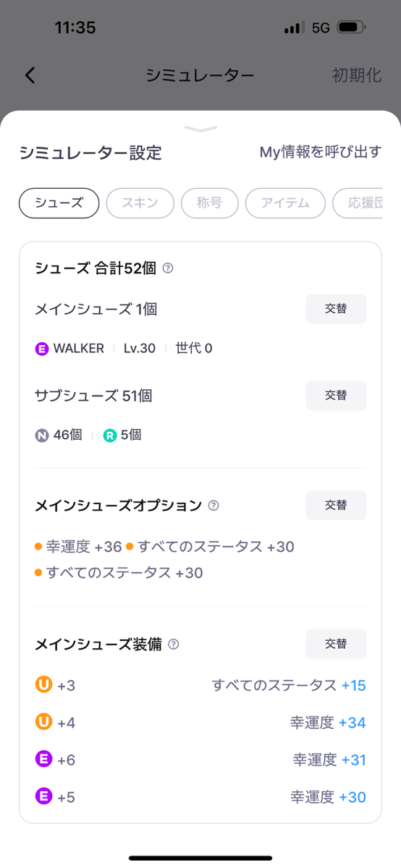Screen dimensions: 401x868
Task: Switch to the アイテム tab
Action: pyautogui.click(x=285, y=203)
